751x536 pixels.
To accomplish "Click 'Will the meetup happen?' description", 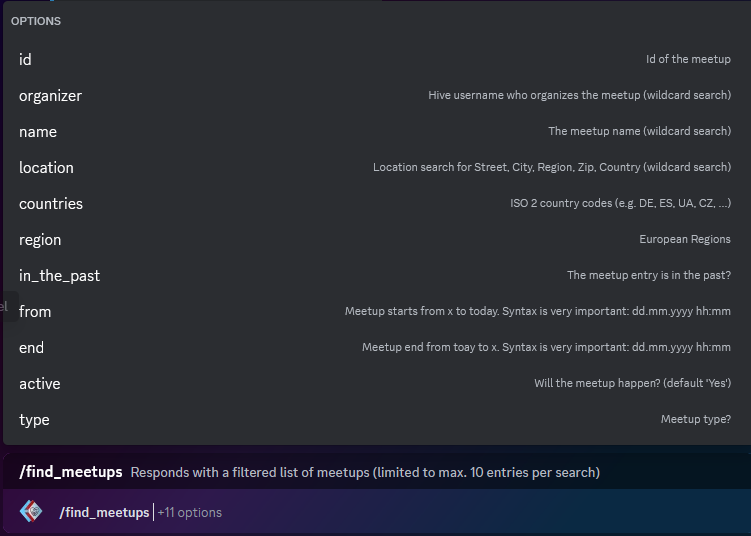I will tap(633, 383).
